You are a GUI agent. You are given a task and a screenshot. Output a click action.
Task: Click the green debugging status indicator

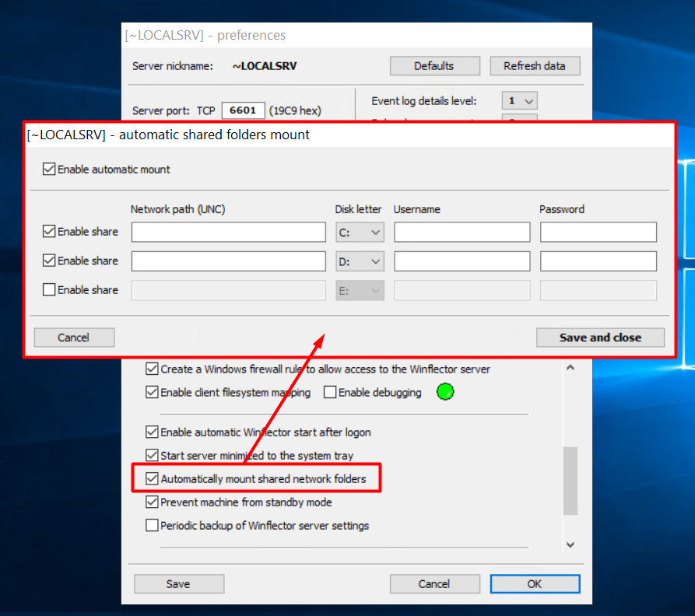[444, 393]
